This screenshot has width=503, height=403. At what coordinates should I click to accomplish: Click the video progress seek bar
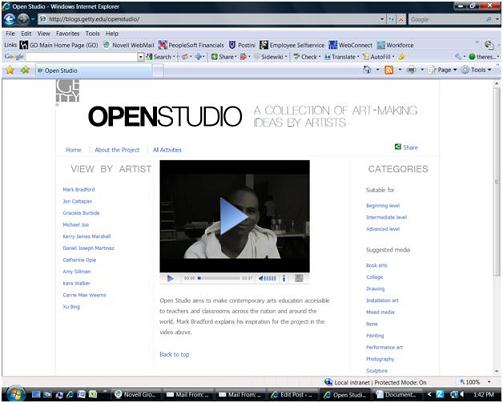point(219,278)
